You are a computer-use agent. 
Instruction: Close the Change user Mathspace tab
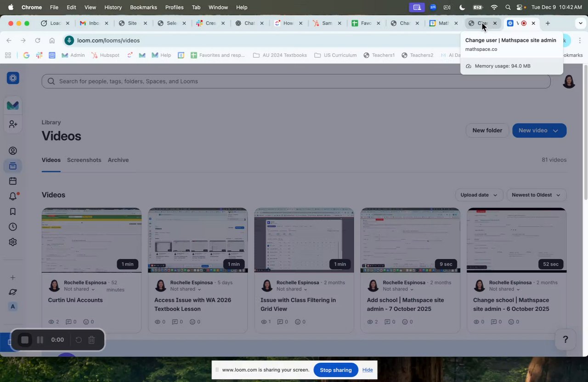pos(495,23)
